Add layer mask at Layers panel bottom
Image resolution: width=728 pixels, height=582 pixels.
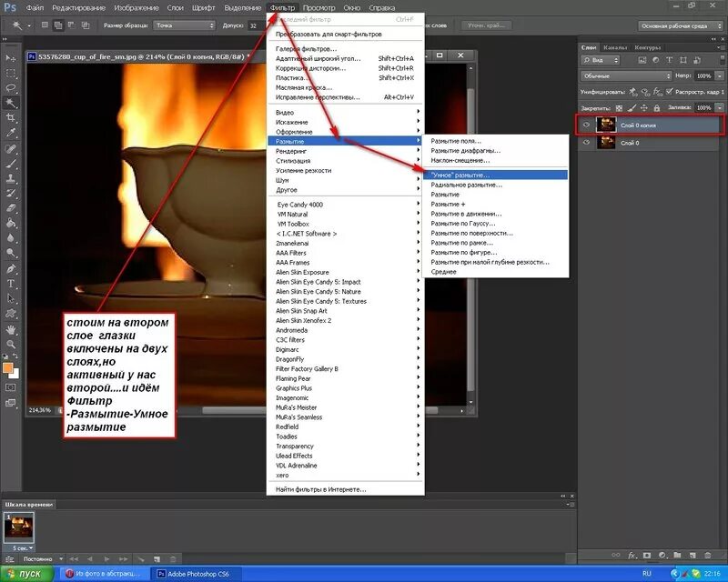[x=647, y=555]
